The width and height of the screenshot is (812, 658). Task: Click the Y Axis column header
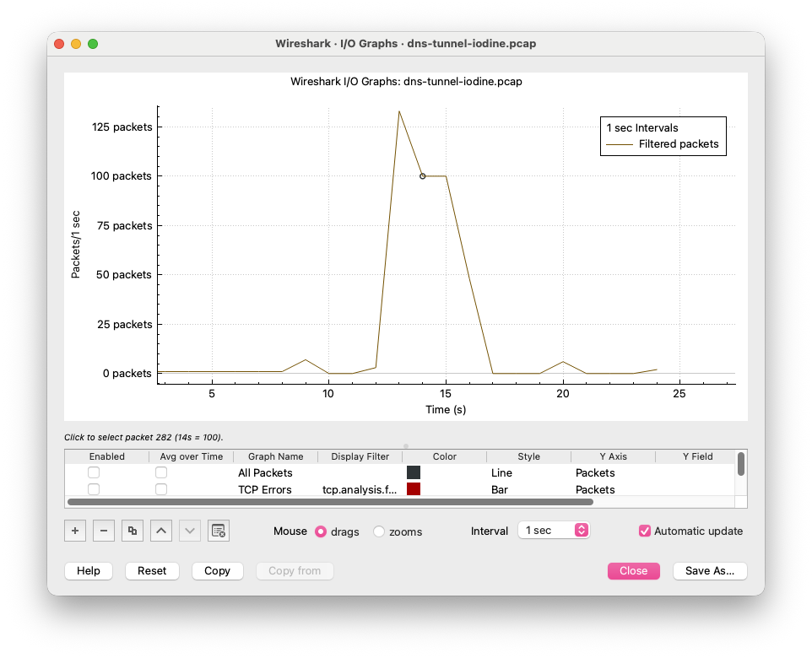613,456
